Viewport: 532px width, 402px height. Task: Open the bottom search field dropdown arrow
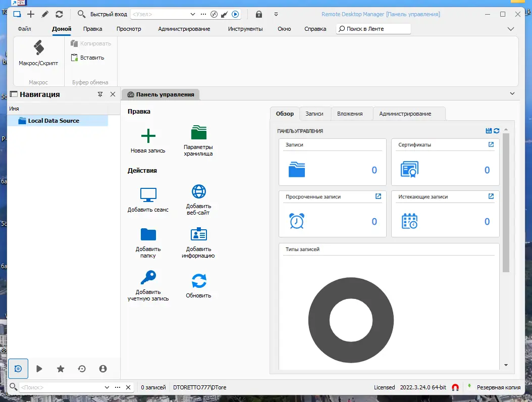[x=107, y=387]
